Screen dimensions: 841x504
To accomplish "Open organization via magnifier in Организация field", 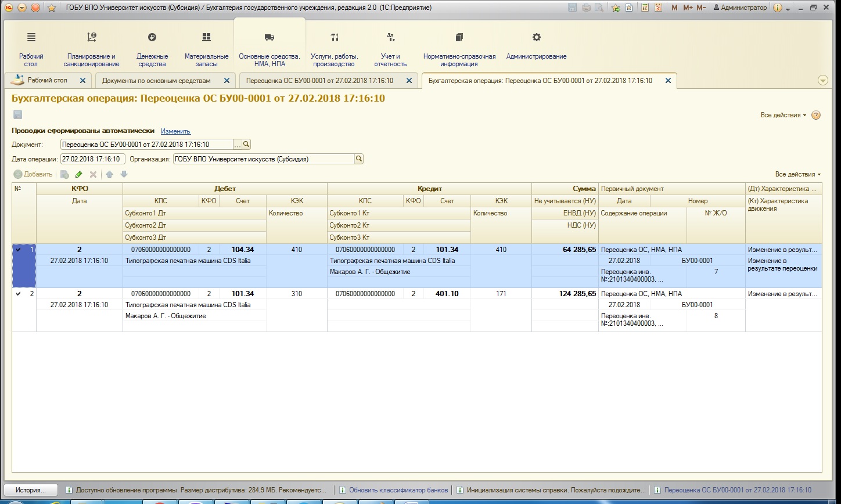I will [359, 159].
